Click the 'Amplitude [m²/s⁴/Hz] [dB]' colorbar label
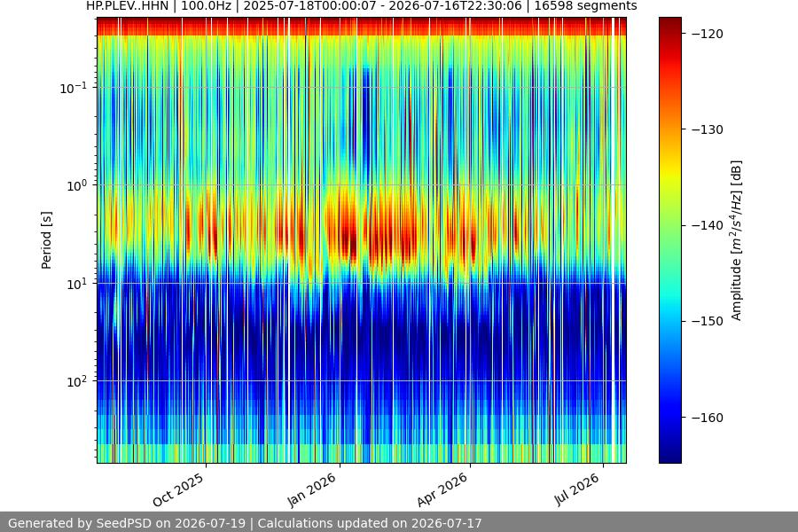The height and width of the screenshot is (532, 798). [737, 240]
